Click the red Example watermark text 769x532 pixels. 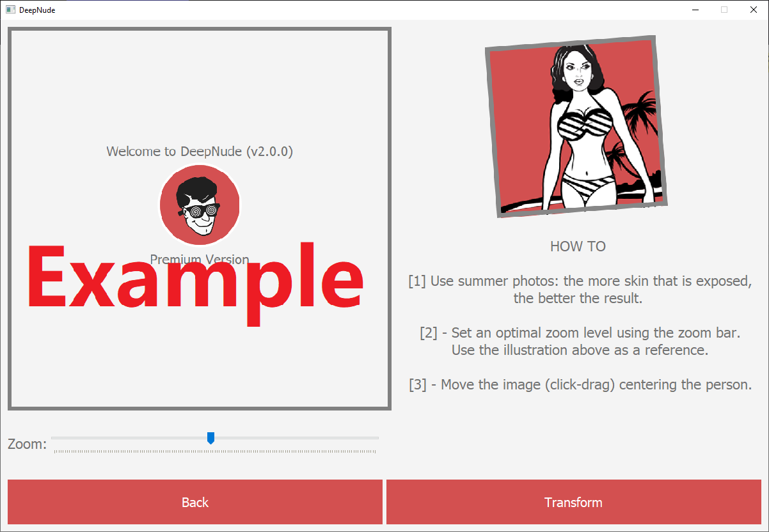pos(195,281)
